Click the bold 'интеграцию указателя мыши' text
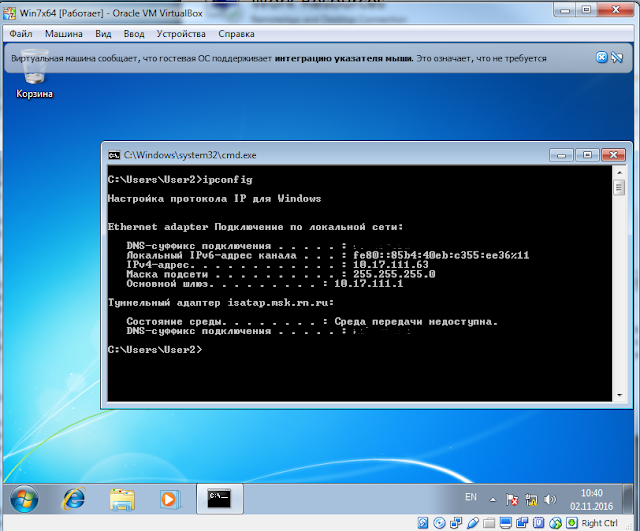640x531 pixels. pos(344,58)
